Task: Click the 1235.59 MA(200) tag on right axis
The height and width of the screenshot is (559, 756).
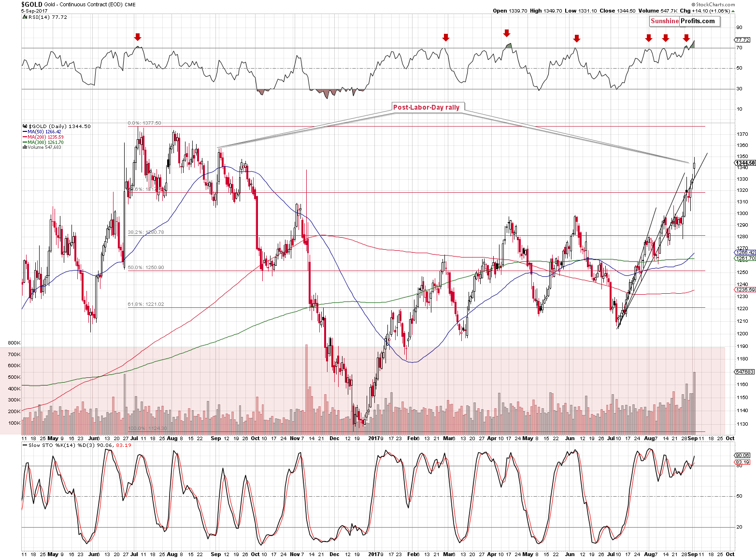Action: pos(745,290)
